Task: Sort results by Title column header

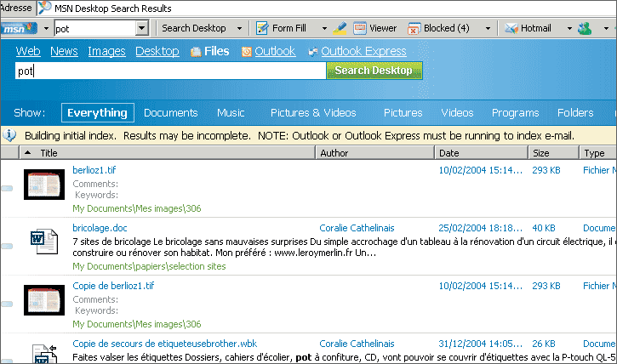Action: tap(168, 153)
